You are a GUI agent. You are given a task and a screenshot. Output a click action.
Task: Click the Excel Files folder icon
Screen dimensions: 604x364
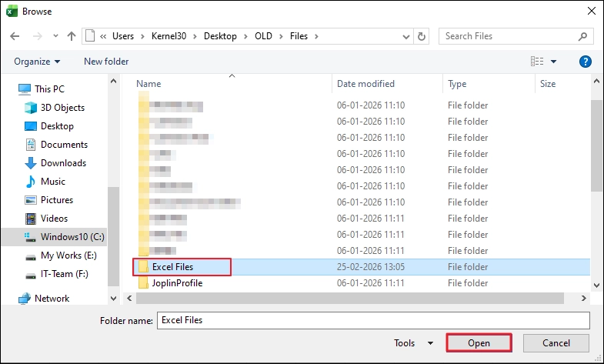tap(143, 267)
